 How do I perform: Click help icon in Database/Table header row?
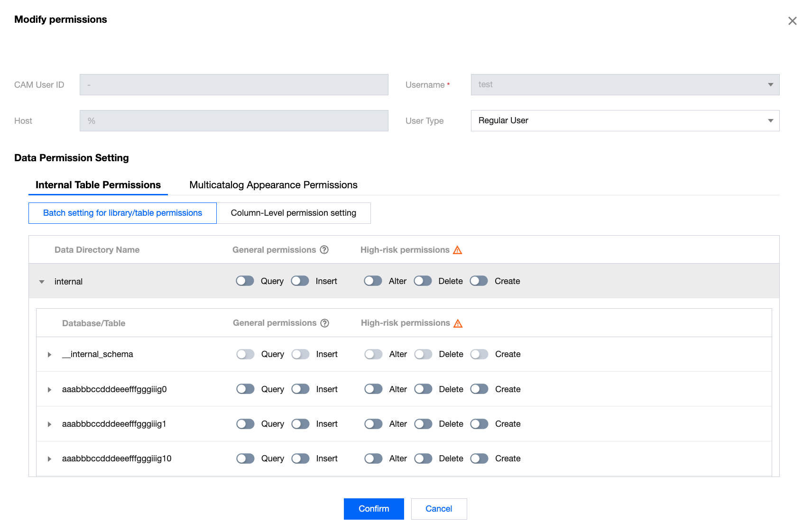coord(324,323)
